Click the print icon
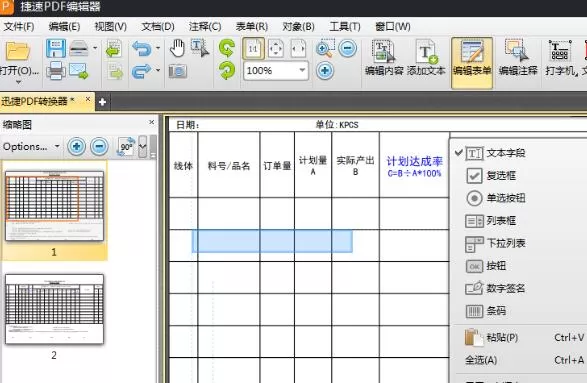 (56, 70)
